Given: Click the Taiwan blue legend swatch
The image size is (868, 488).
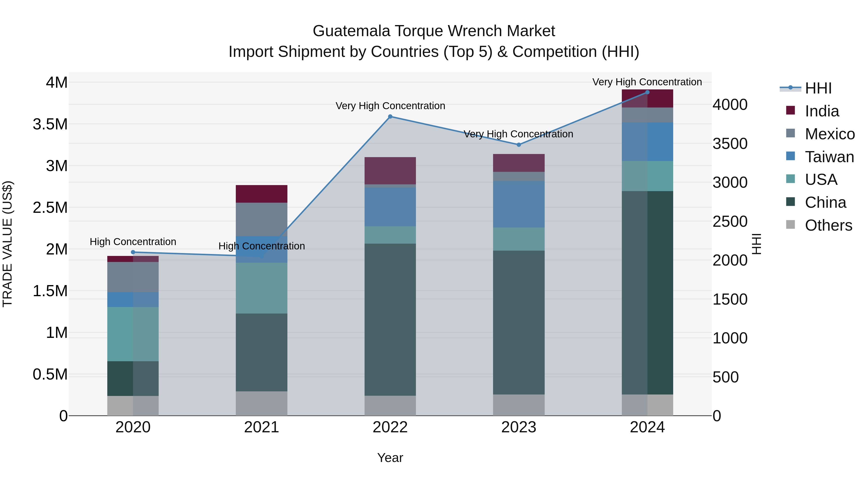Looking at the screenshot, I should (x=790, y=156).
